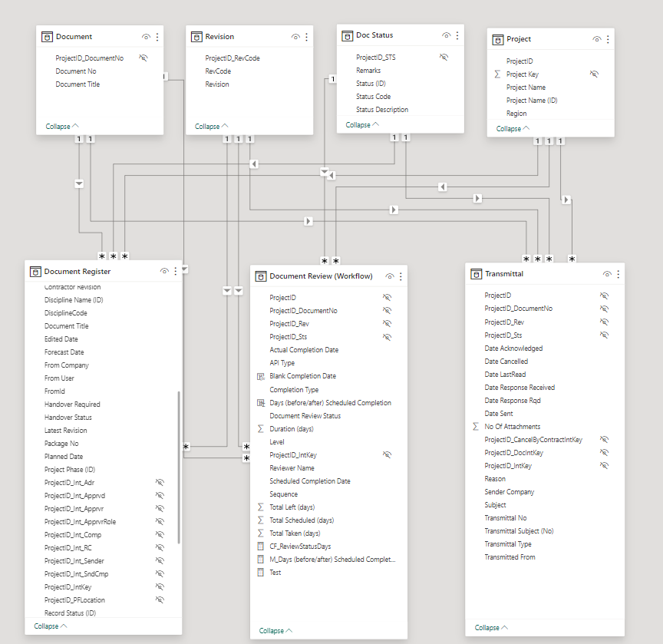The width and height of the screenshot is (663, 644).
Task: Click the measure icon beside Test
Action: click(x=260, y=573)
